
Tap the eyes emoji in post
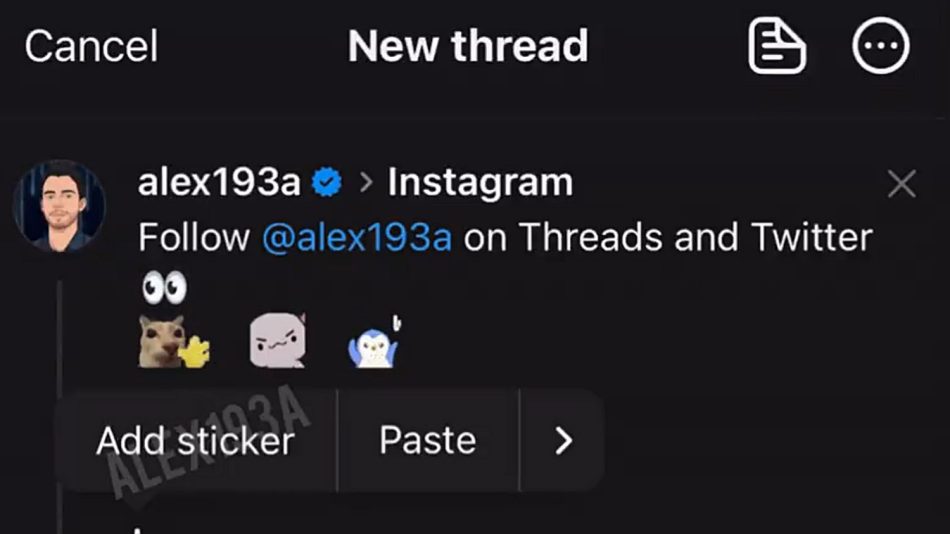(x=164, y=288)
